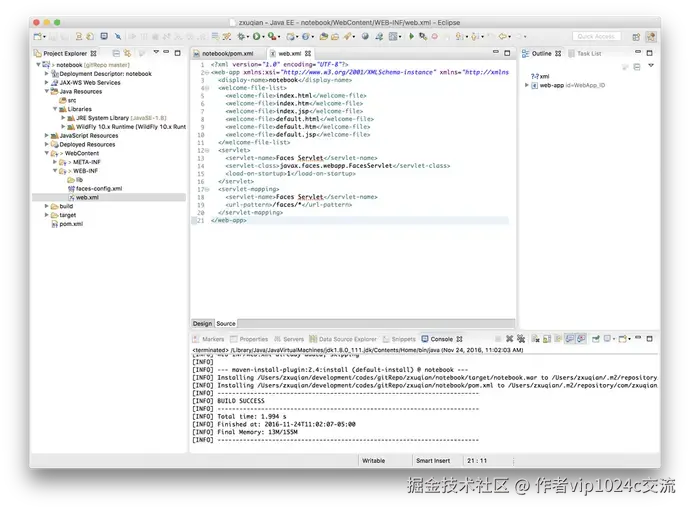Click the Skip All Breakpoints toolbar icon

[x=117, y=37]
